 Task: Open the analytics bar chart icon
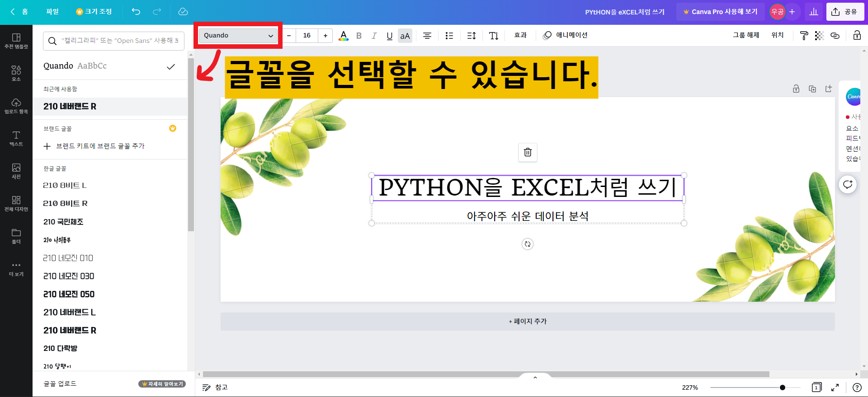click(814, 12)
